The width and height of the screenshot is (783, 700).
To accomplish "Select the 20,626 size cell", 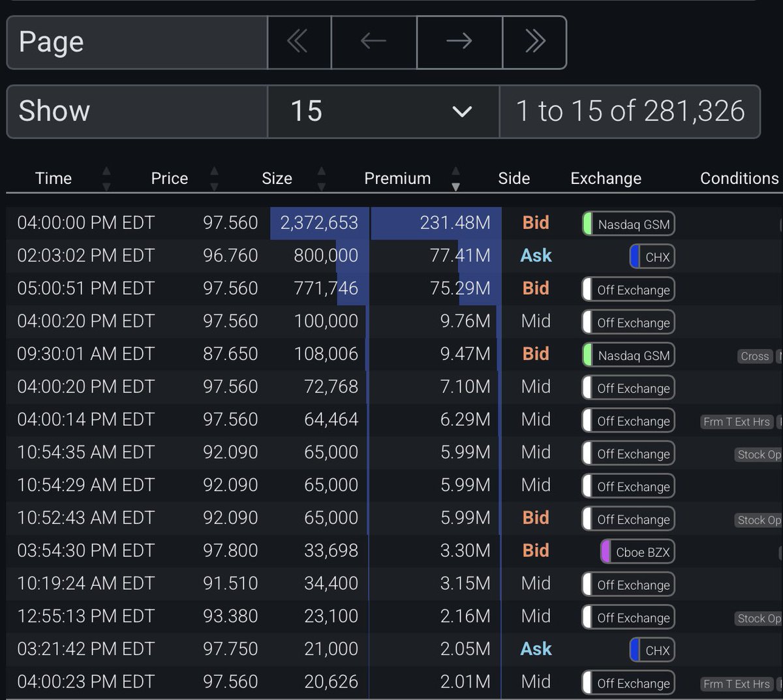I will [x=331, y=682].
